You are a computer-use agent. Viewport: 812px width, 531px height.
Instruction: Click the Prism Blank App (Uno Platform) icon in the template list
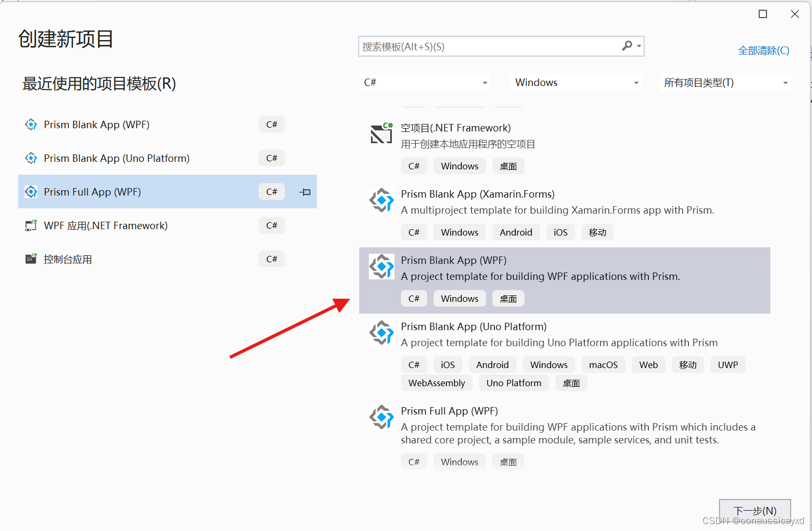click(382, 333)
